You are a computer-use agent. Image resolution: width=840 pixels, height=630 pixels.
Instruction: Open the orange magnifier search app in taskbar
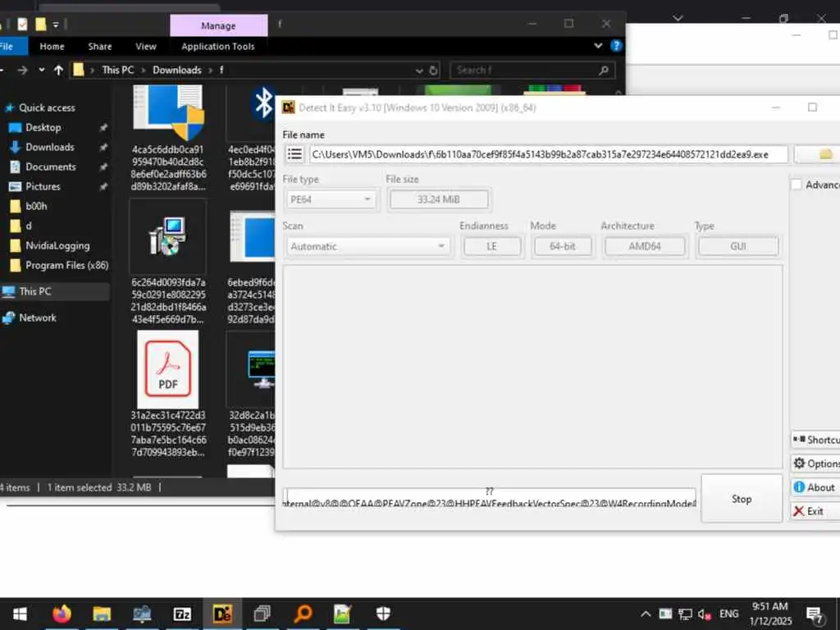click(303, 614)
